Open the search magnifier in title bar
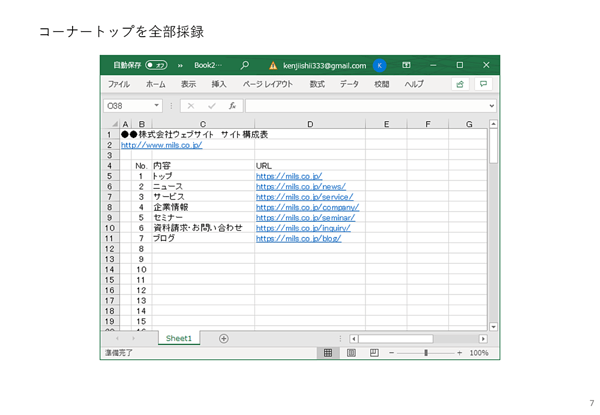This screenshot has height=415, width=600. pos(245,65)
